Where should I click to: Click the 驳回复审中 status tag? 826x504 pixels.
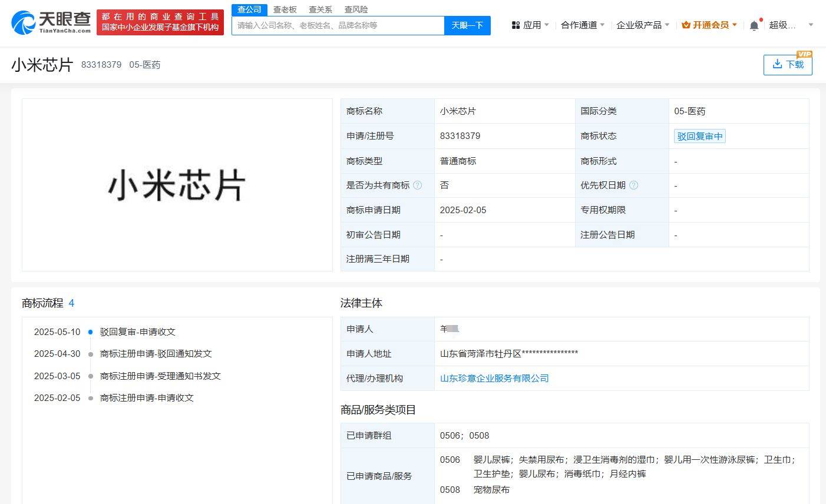tap(699, 136)
